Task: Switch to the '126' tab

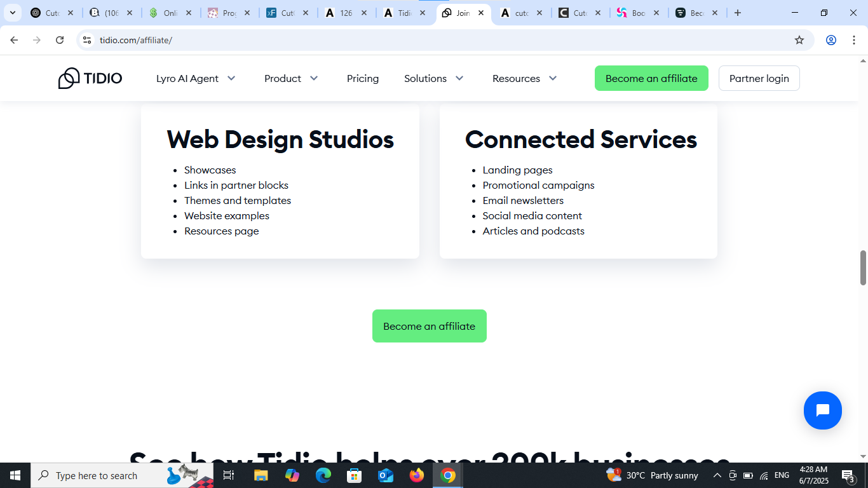Action: tap(345, 13)
